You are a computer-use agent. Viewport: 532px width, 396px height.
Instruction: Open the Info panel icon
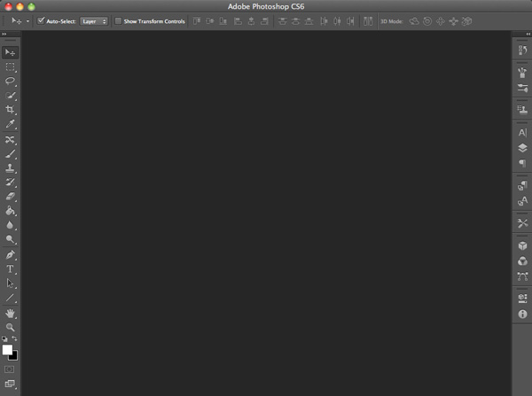(522, 314)
